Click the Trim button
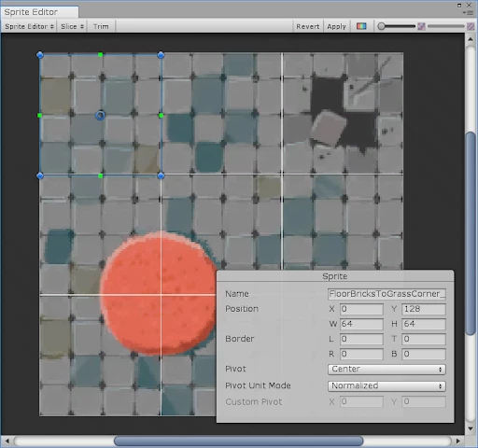The height and width of the screenshot is (448, 478). pyautogui.click(x=101, y=26)
